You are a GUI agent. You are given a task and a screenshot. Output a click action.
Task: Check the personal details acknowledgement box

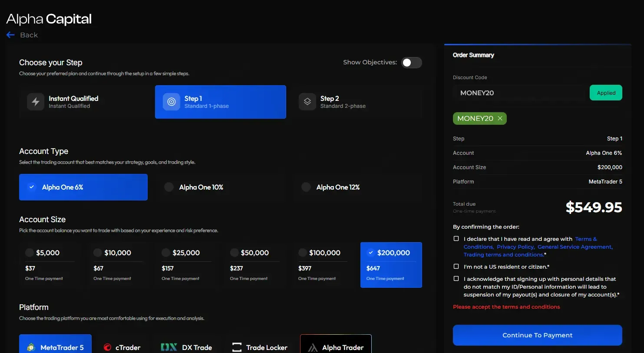click(x=456, y=279)
